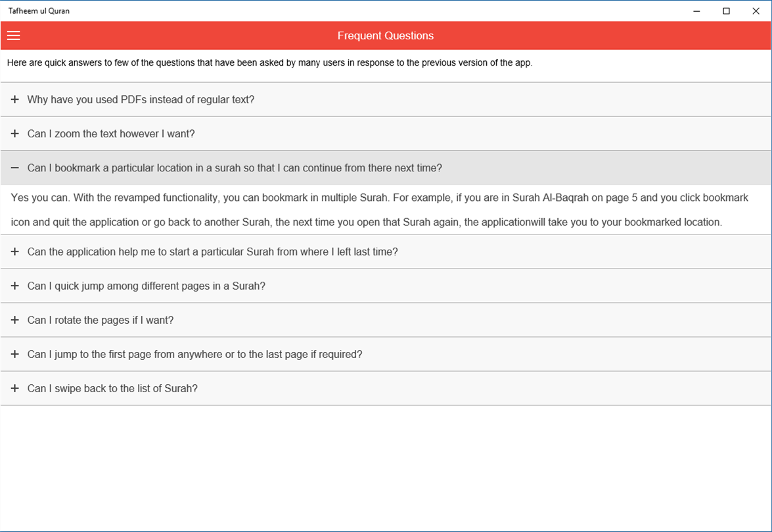The image size is (772, 532).
Task: Expand 'swipe back to list of Surah' question
Action: tap(112, 389)
